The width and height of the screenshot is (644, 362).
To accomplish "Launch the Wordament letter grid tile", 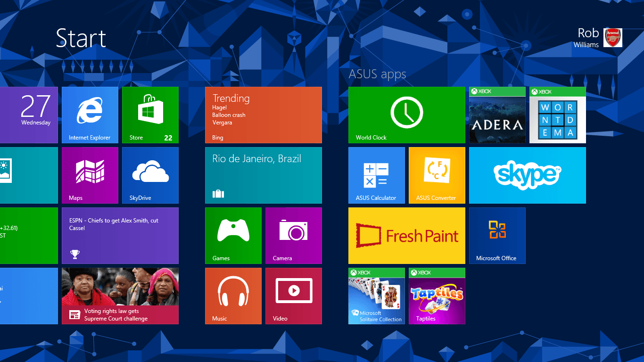I will pos(558,115).
